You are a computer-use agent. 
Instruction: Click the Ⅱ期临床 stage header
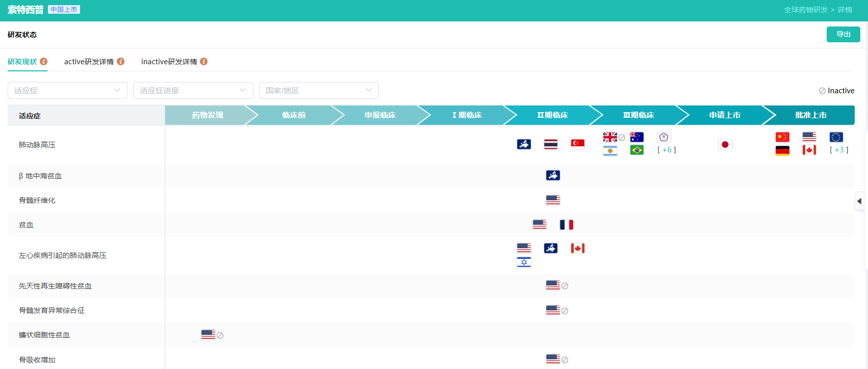point(552,115)
